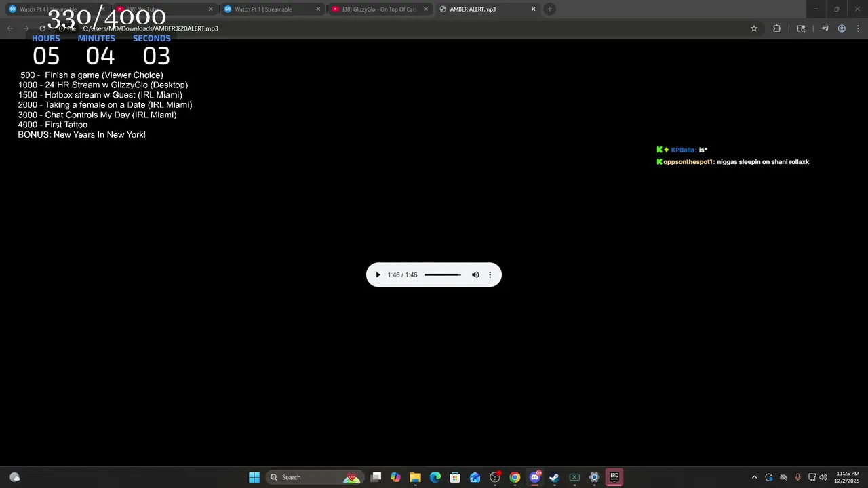Open Discord from the taskbar
This screenshot has height=488, width=868.
coord(534,477)
